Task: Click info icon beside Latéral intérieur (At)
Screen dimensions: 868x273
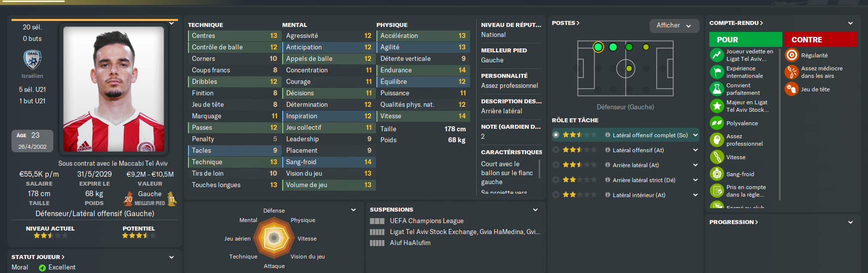Action: tap(608, 195)
